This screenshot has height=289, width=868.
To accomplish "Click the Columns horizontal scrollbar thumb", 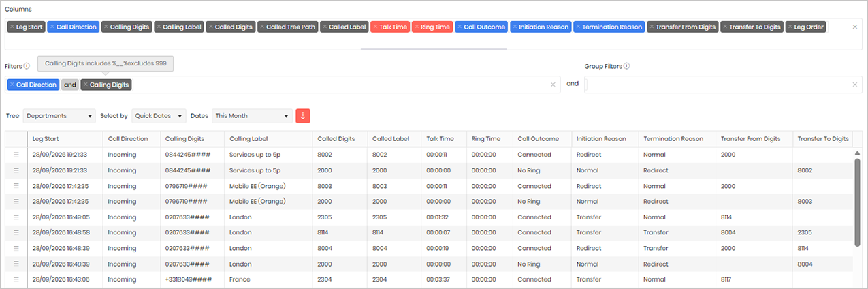I will click(x=433, y=49).
